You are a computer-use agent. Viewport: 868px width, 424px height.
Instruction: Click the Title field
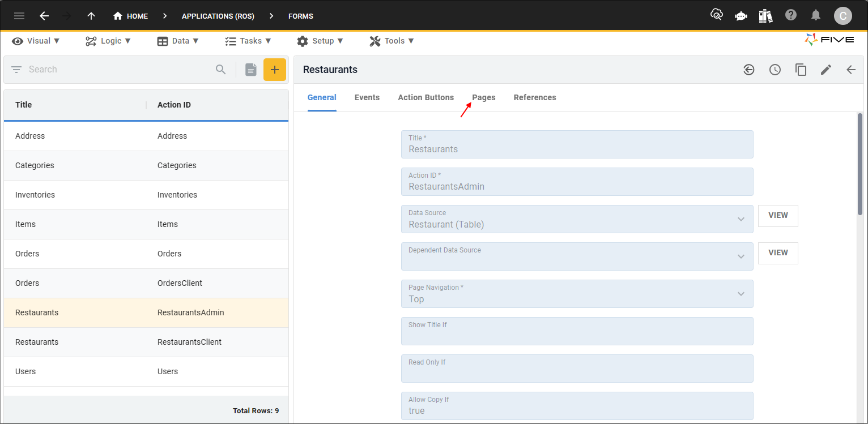pyautogui.click(x=577, y=144)
